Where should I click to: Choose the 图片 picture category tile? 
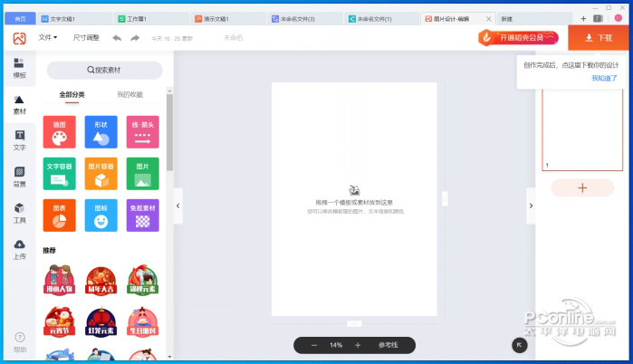point(142,174)
